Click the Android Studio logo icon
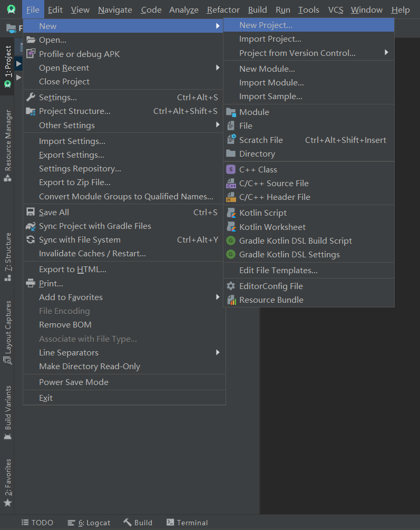 click(x=11, y=9)
